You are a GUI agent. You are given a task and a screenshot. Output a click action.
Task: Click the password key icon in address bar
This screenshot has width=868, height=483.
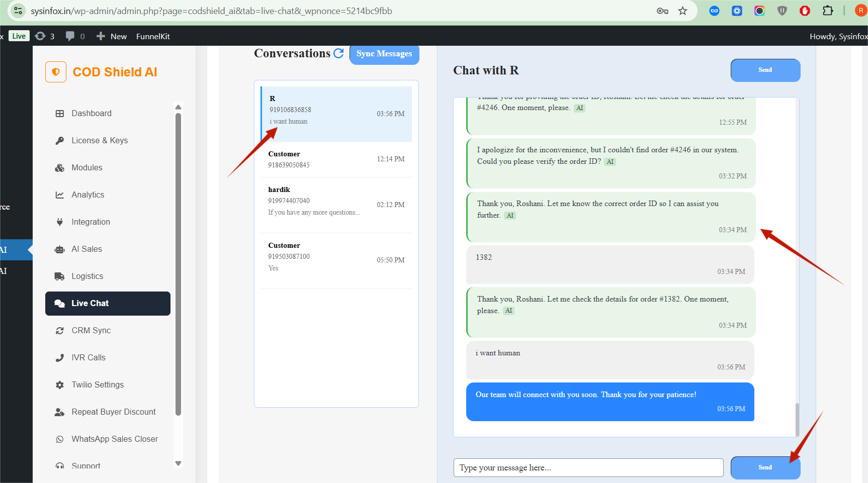click(x=662, y=11)
